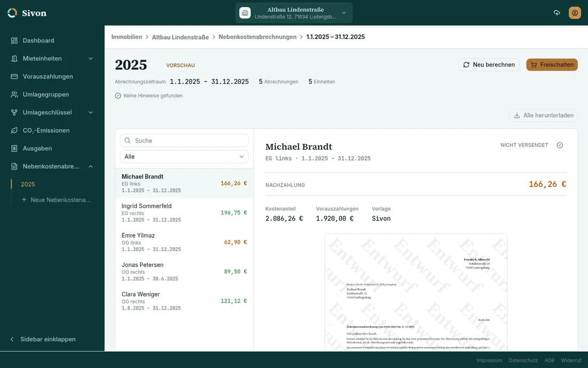588x368 pixels.
Task: Click the Nebenkostenabrechnungen document icon
Action: (x=14, y=166)
